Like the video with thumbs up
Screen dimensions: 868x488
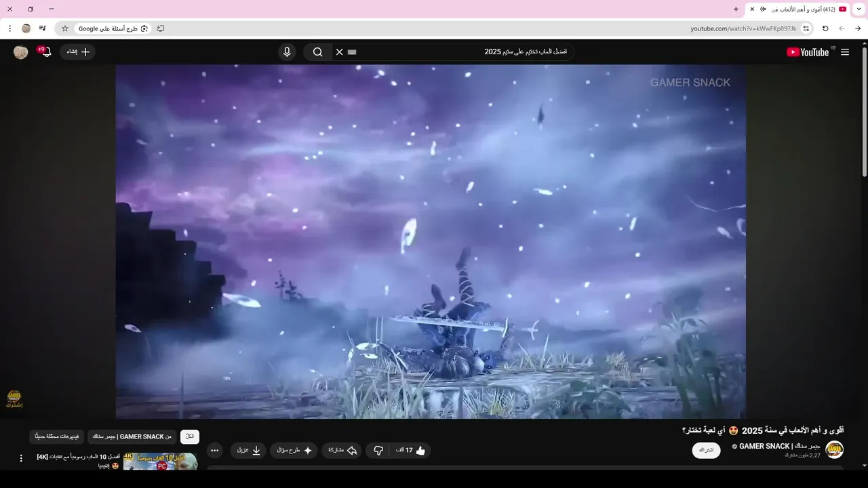410,450
